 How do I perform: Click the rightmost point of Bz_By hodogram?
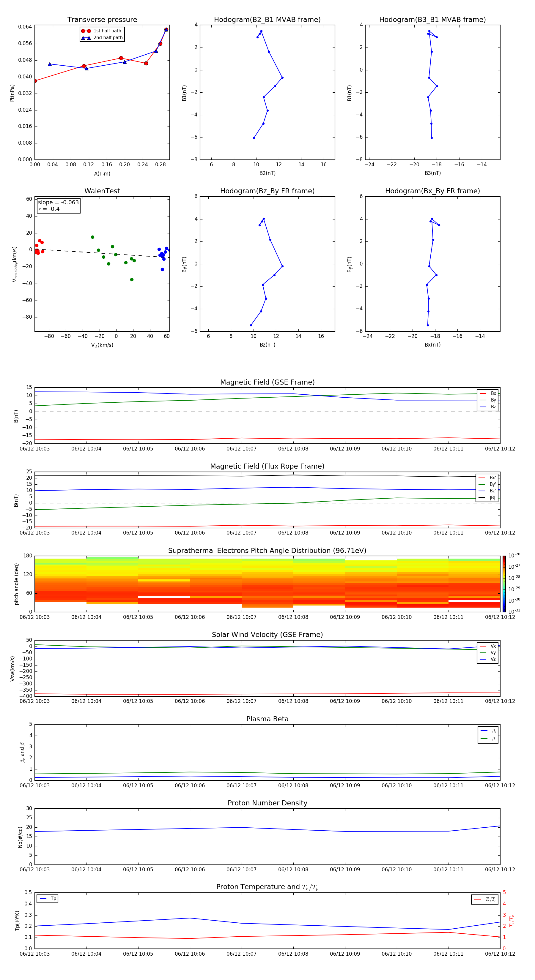click(282, 266)
